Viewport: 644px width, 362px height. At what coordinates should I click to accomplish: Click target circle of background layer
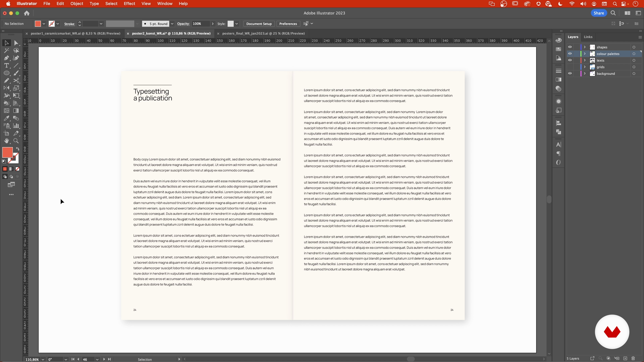634,74
